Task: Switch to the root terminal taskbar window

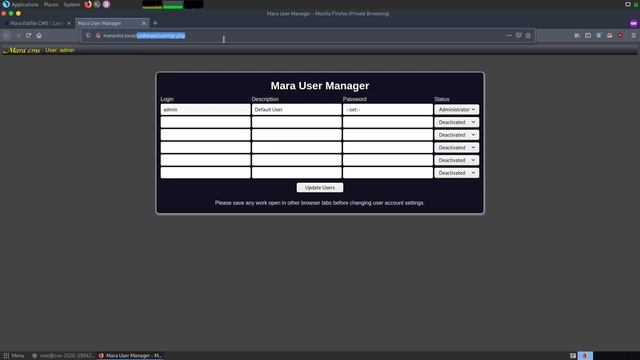Action: pyautogui.click(x=63, y=356)
